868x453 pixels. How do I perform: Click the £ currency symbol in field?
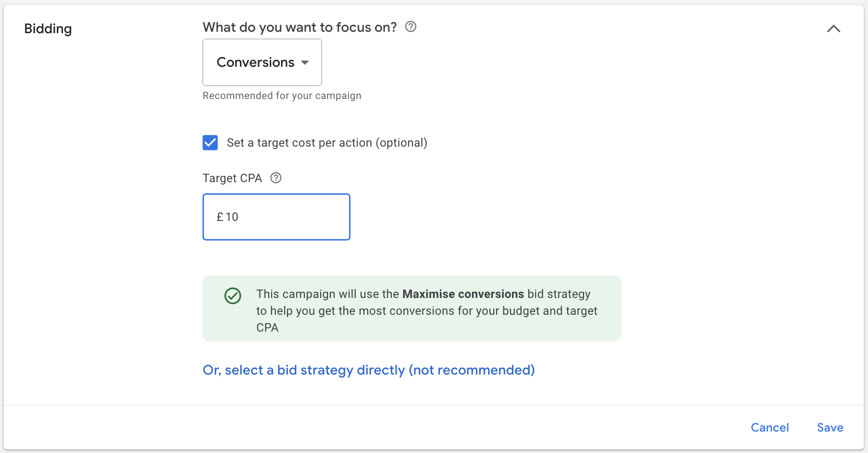pyautogui.click(x=220, y=217)
